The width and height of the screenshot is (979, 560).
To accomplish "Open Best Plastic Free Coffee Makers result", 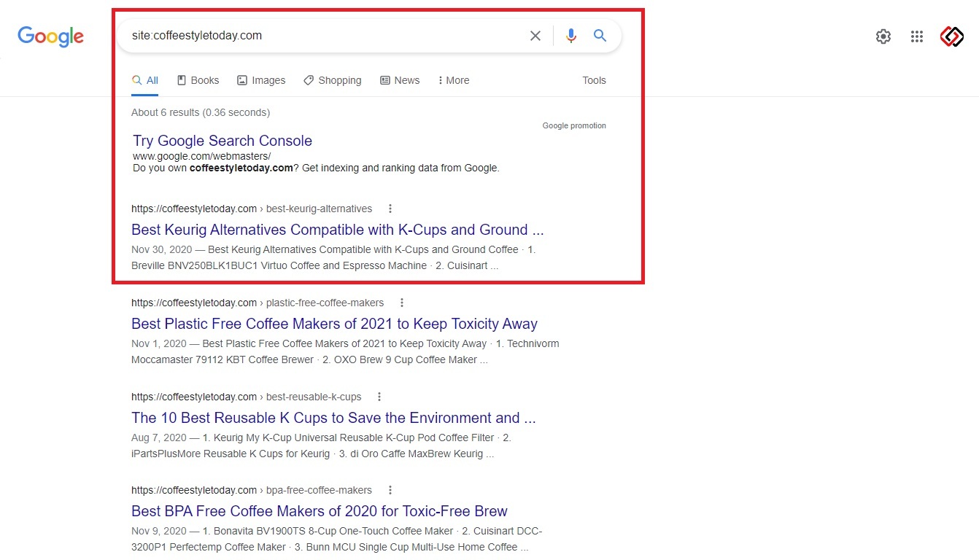I will pyautogui.click(x=334, y=324).
